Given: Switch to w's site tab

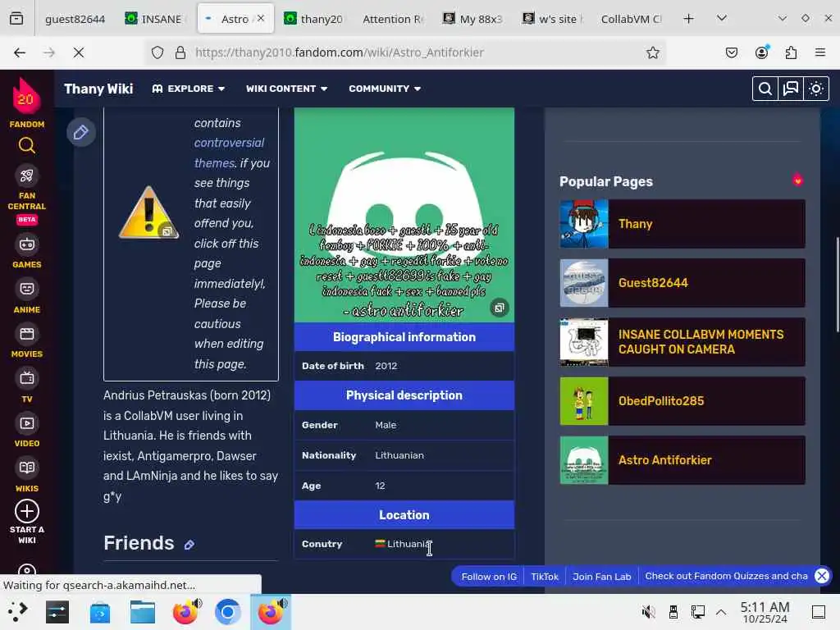Looking at the screenshot, I should [553, 19].
